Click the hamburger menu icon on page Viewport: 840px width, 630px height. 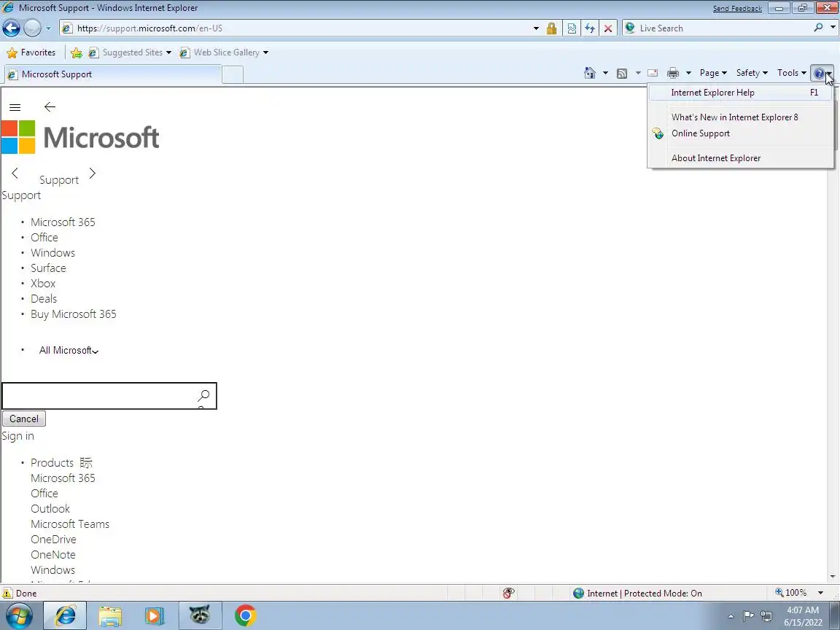pos(15,107)
